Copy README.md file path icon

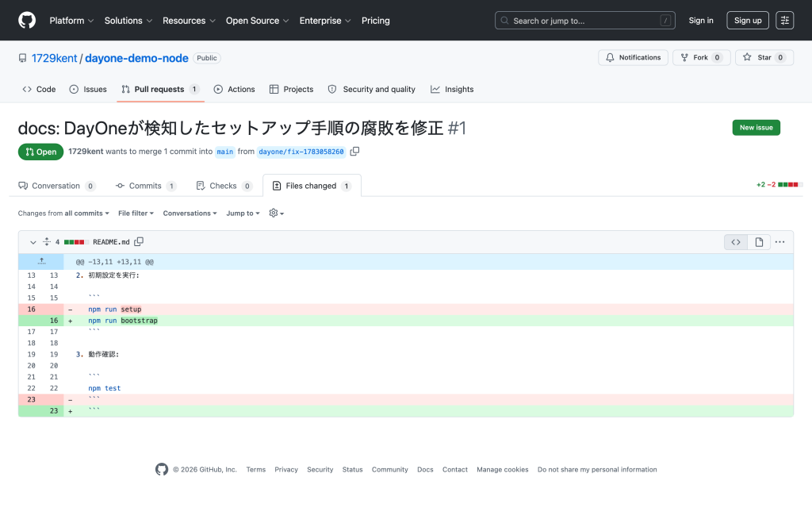pyautogui.click(x=139, y=241)
